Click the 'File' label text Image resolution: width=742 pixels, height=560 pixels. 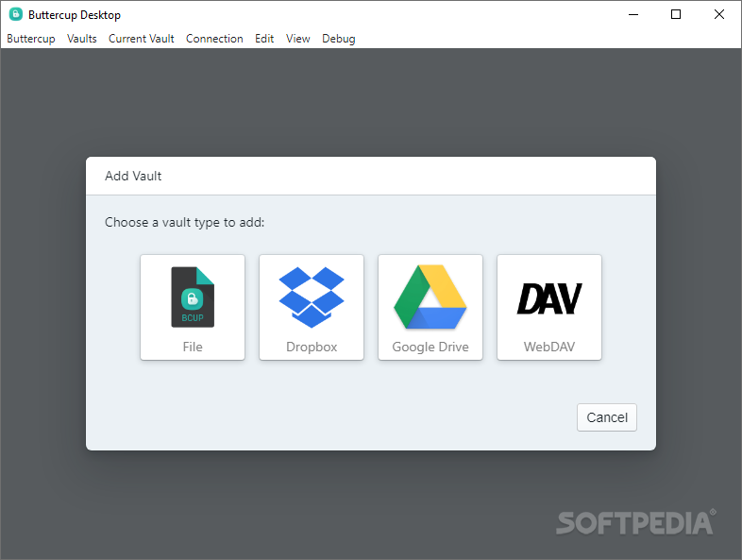click(193, 347)
